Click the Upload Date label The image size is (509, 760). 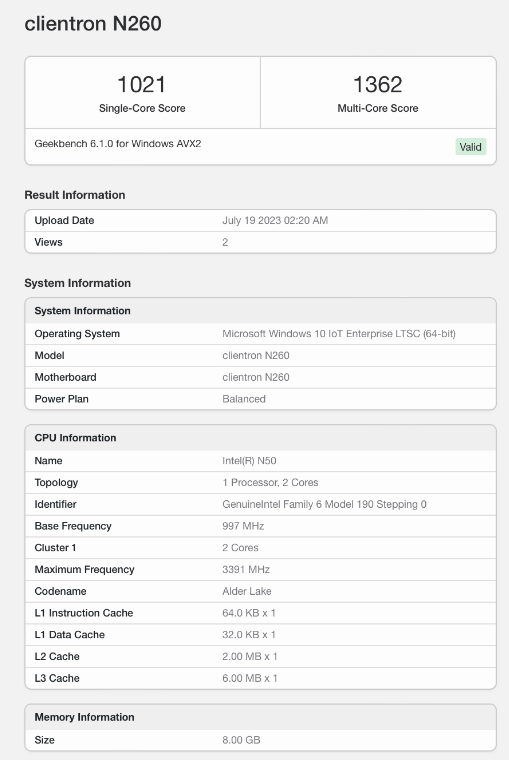click(x=64, y=220)
